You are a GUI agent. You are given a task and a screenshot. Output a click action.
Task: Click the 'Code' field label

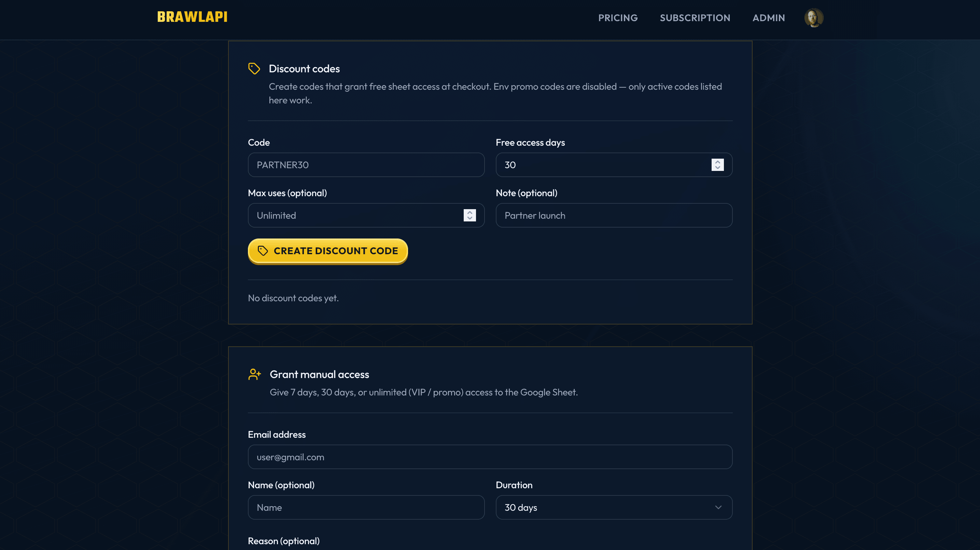[259, 143]
